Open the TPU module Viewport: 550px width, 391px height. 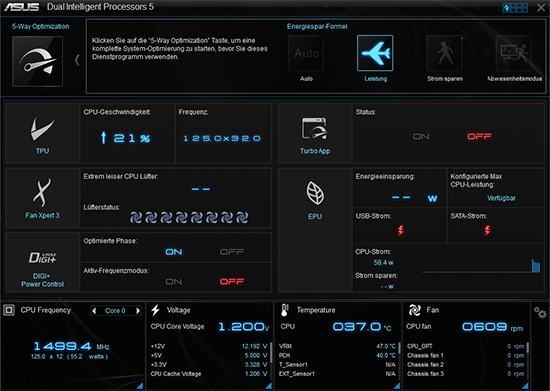(42, 134)
